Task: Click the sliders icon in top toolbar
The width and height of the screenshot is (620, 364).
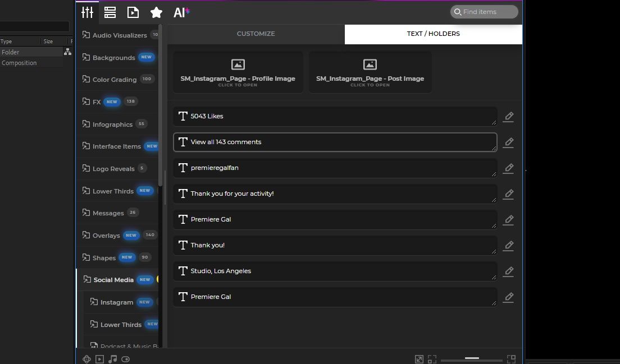Action: pos(88,12)
